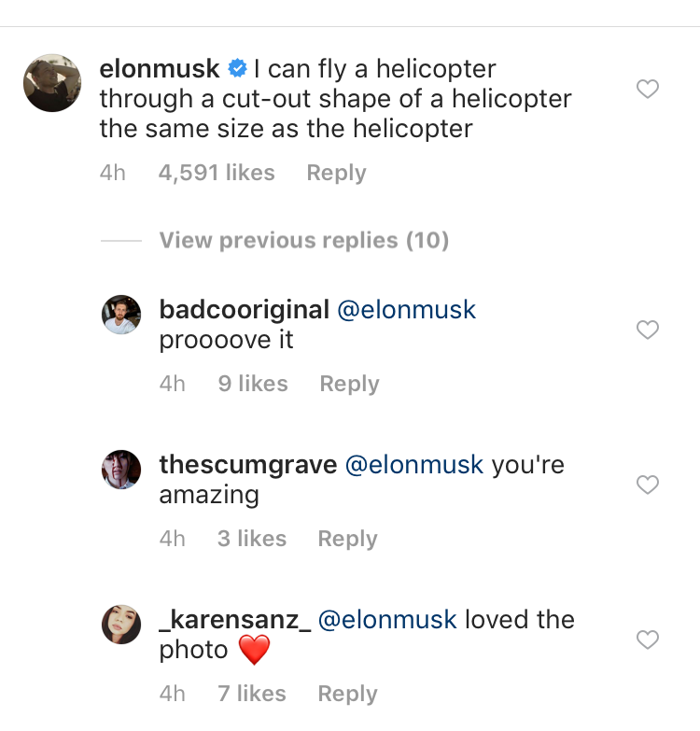Reply to elonmusk's helicopter comment

[337, 174]
